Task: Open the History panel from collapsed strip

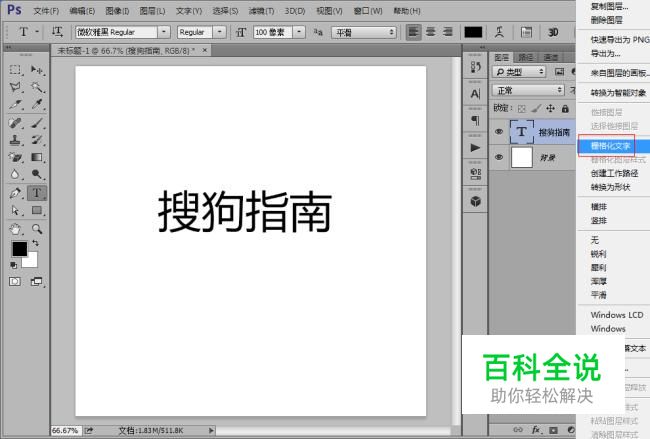Action: [475, 67]
